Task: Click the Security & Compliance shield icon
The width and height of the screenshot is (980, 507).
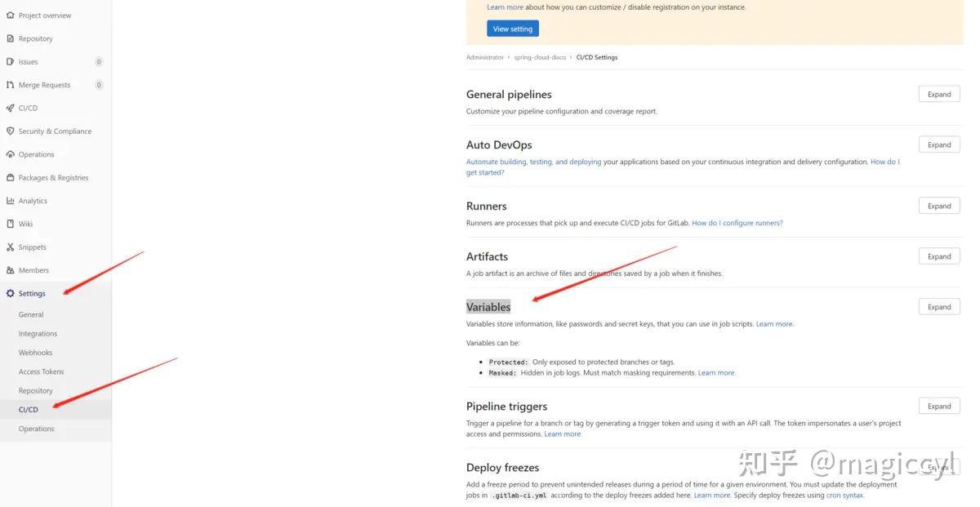Action: (11, 131)
